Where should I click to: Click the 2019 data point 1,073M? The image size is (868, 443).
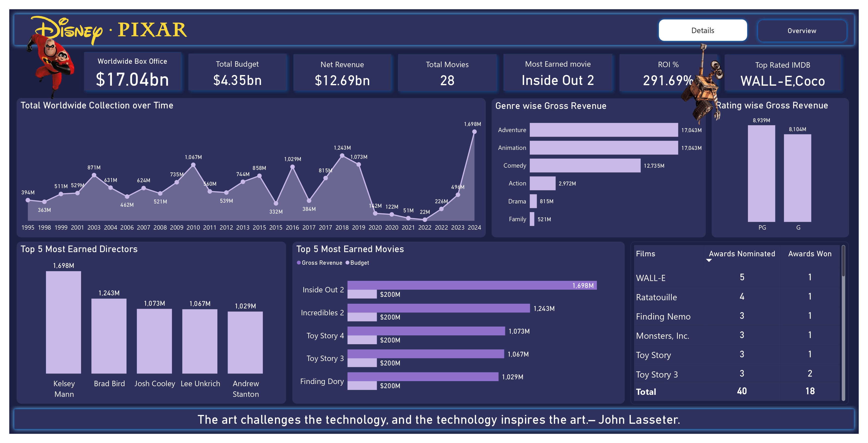359,164
